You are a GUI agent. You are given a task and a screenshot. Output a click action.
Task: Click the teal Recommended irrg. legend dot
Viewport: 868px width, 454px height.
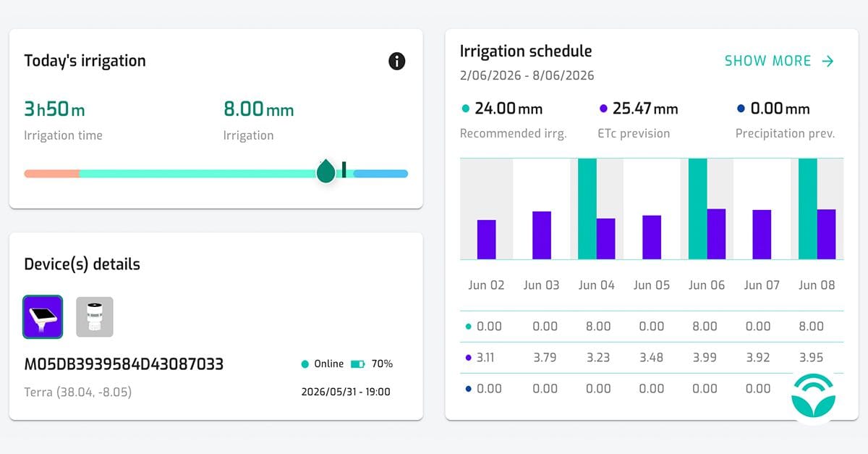click(x=465, y=109)
